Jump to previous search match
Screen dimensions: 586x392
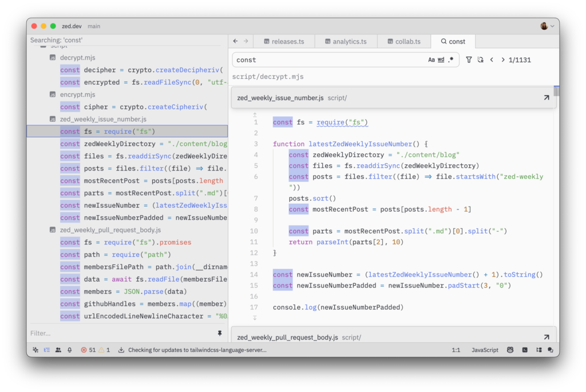tap(492, 60)
